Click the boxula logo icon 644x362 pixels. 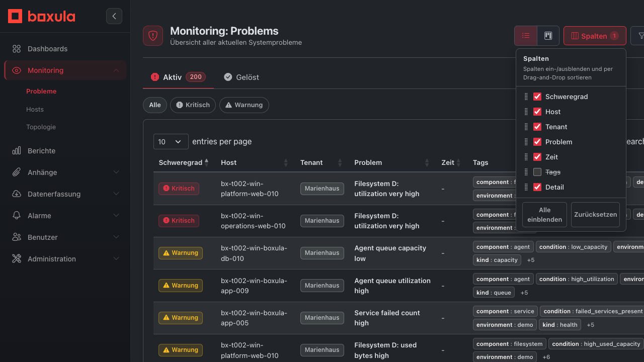pos(15,16)
